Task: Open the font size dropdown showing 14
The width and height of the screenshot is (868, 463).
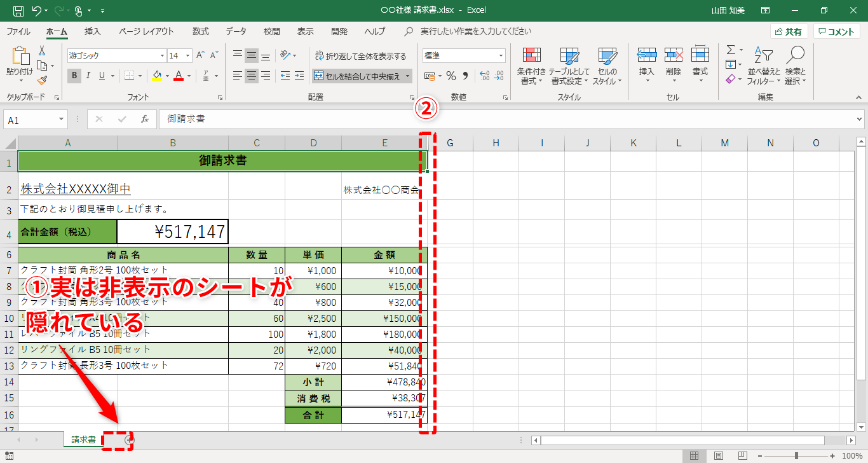Action: (189, 55)
